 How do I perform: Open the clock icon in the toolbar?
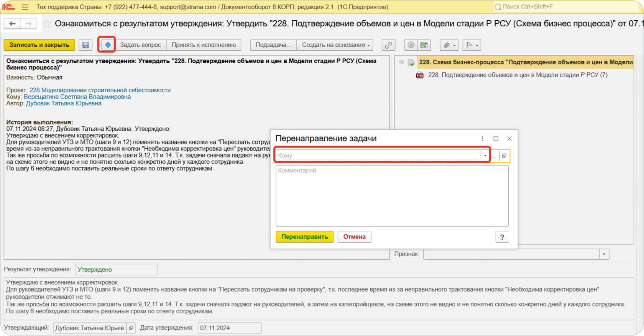(x=411, y=45)
